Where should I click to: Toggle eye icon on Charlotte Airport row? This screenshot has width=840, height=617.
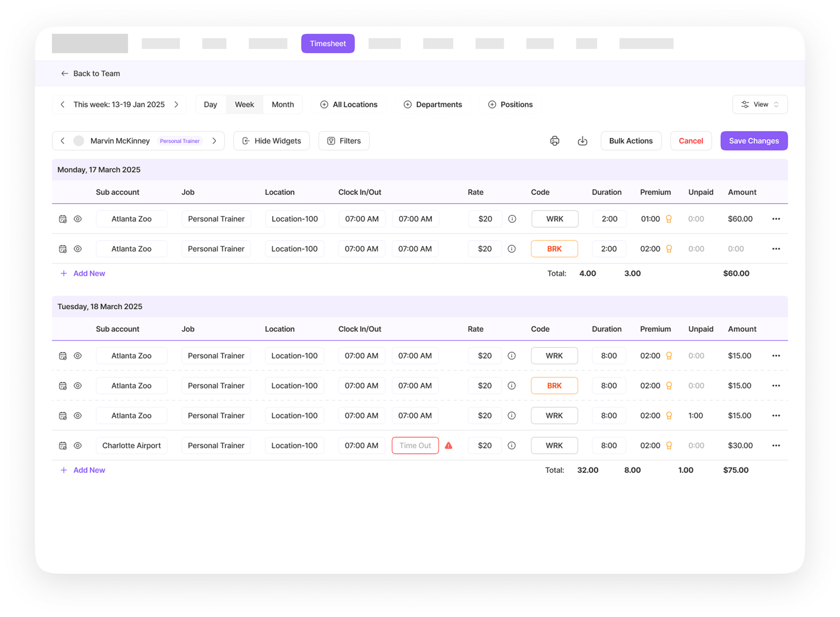(78, 446)
